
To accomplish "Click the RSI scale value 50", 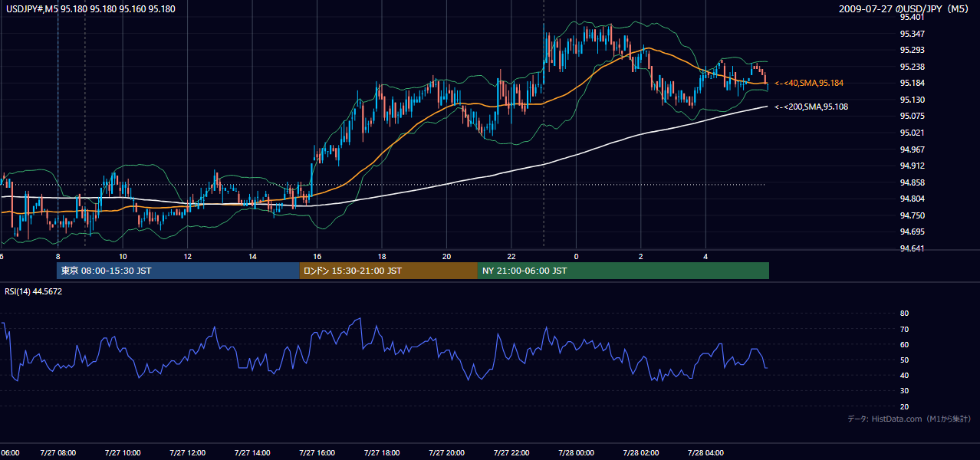I will 904,360.
